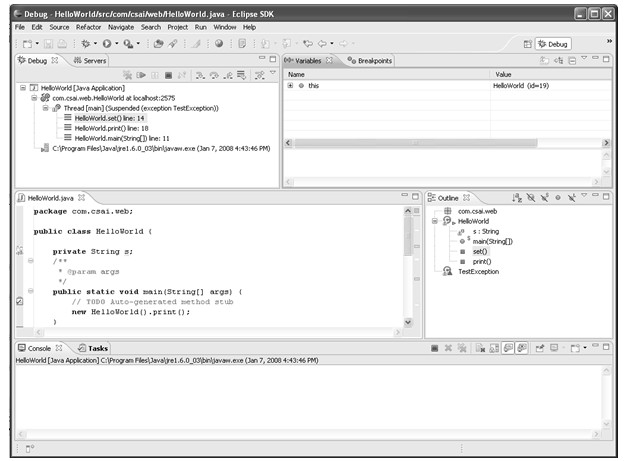
Task: Click Sort alphabetically icon in Outline view
Action: [x=517, y=198]
